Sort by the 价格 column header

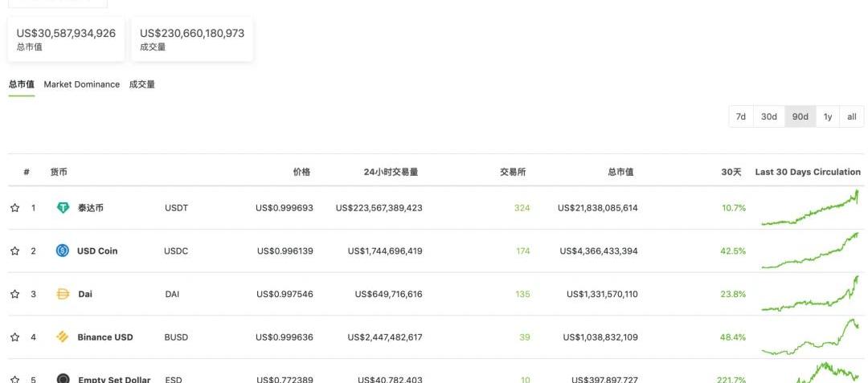pos(301,172)
